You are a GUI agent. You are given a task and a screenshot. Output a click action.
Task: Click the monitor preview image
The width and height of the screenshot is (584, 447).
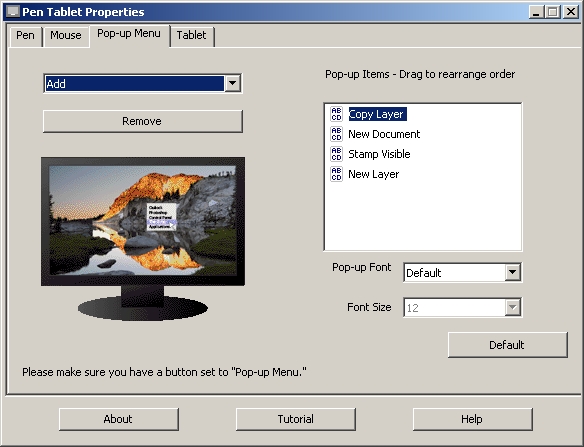tap(143, 238)
